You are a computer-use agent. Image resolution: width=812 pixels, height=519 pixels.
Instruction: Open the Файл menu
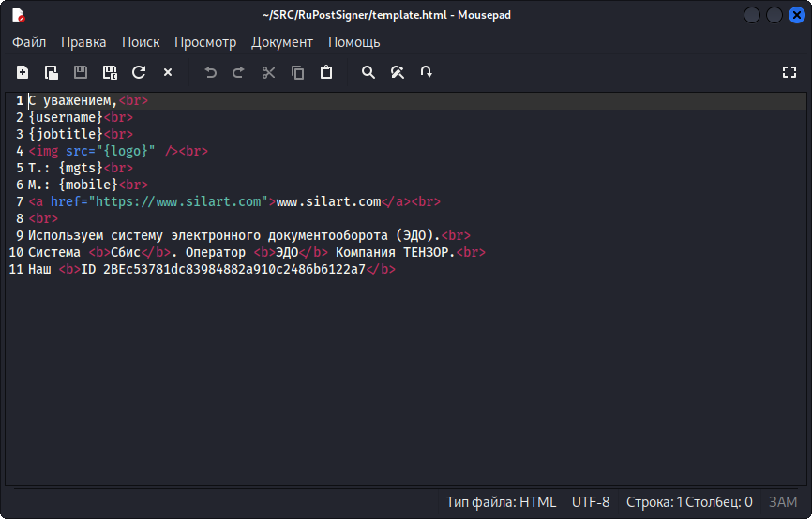[29, 42]
